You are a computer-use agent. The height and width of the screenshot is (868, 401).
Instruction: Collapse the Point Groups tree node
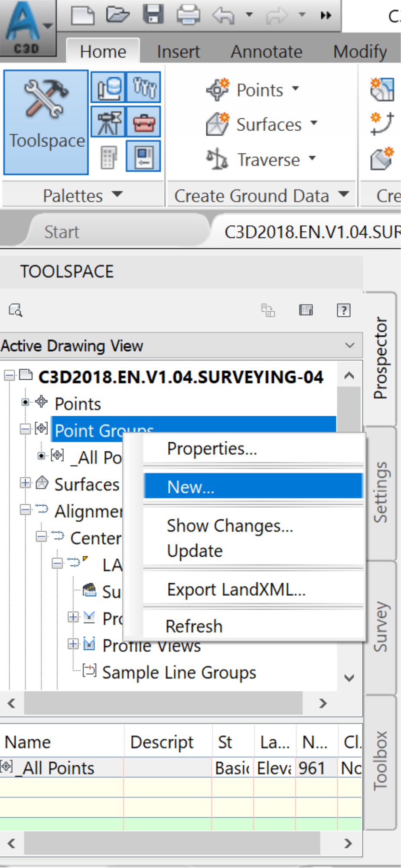(x=25, y=429)
